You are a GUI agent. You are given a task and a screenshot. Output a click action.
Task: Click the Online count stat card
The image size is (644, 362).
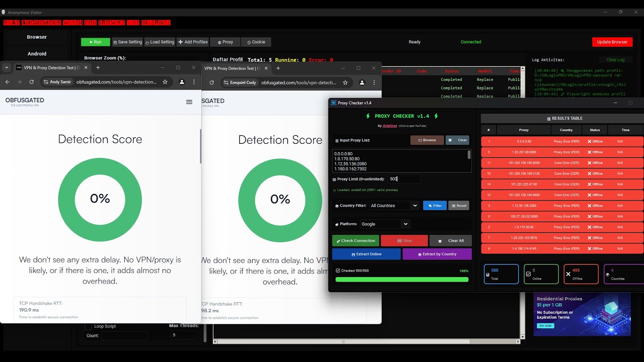coord(541,274)
